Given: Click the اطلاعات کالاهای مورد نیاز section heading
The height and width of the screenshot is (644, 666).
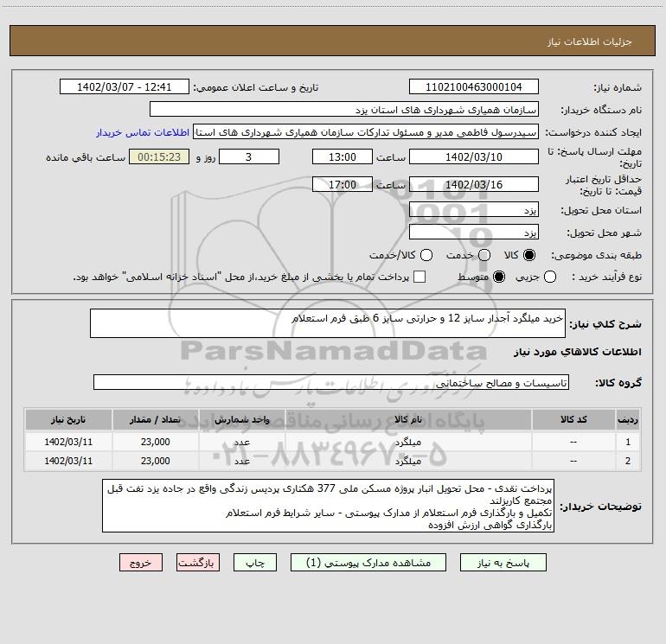Looking at the screenshot, I should point(577,352).
